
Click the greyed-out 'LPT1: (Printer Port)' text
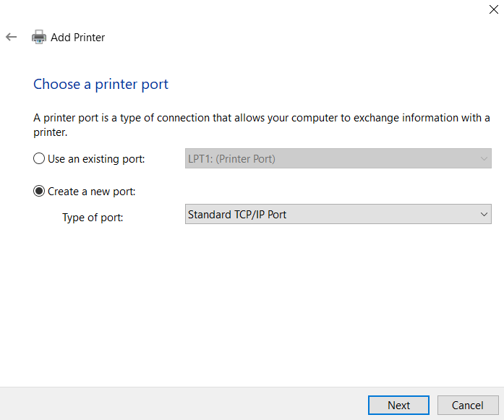tap(231, 158)
